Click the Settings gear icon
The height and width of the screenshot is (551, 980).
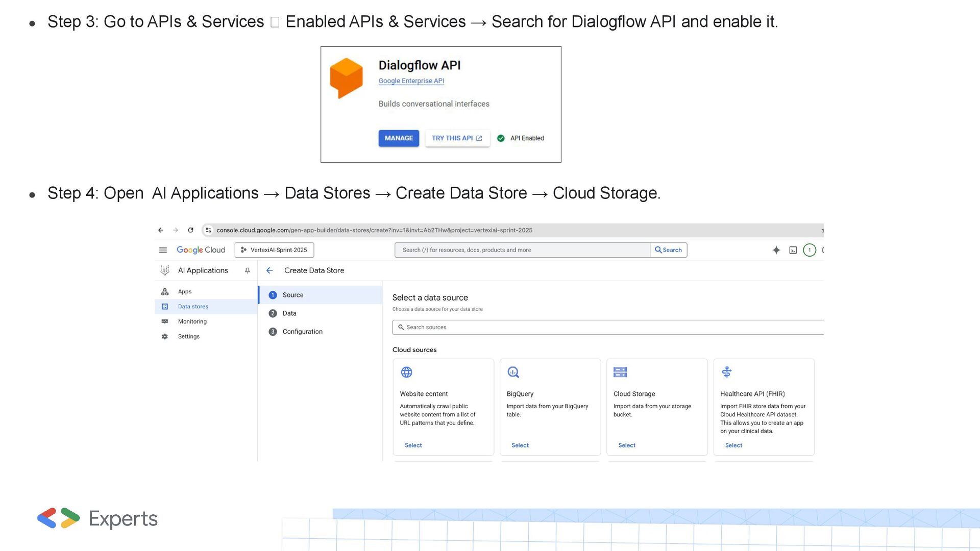click(165, 337)
